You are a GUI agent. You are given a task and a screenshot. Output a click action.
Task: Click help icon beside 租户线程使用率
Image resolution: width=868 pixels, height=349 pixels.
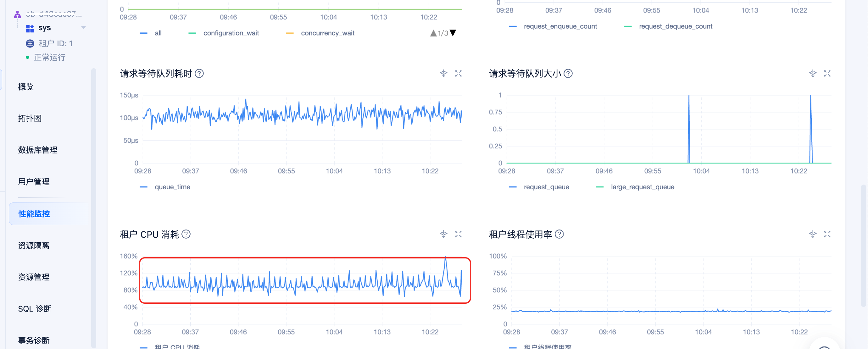[559, 234]
